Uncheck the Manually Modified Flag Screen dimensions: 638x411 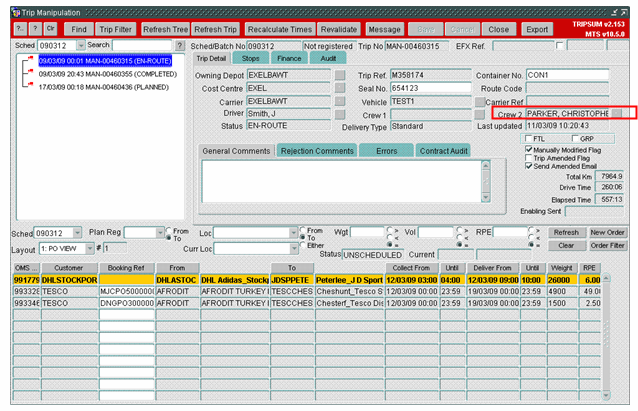tap(528, 149)
